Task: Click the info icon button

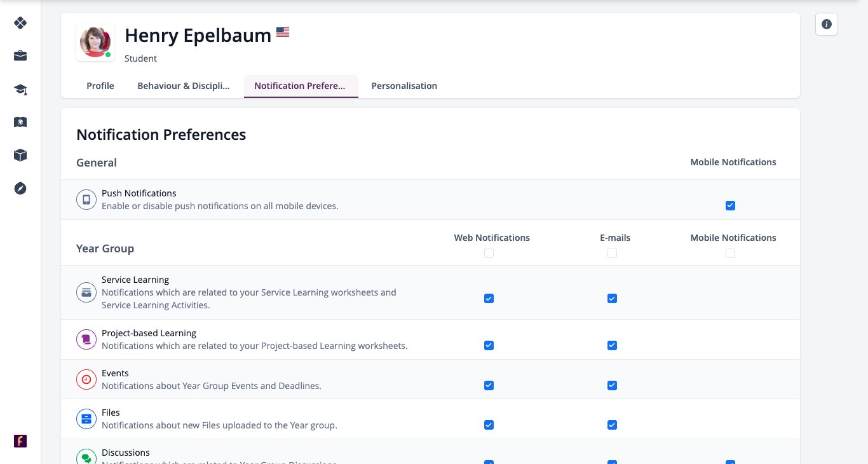Action: pos(827,24)
